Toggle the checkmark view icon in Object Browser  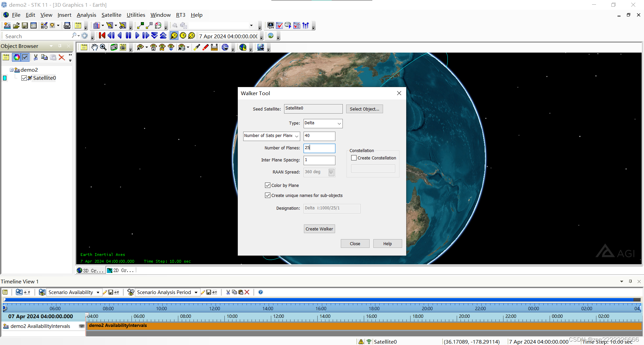pyautogui.click(x=25, y=57)
